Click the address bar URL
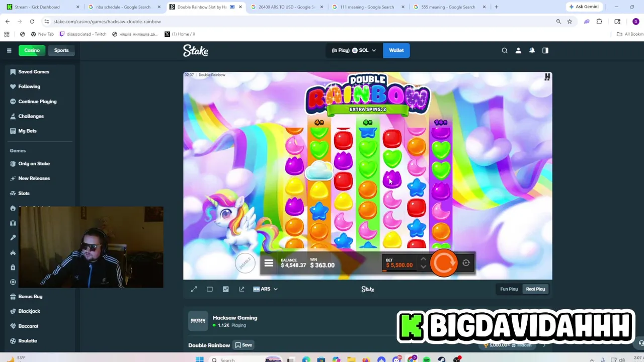 (107, 22)
